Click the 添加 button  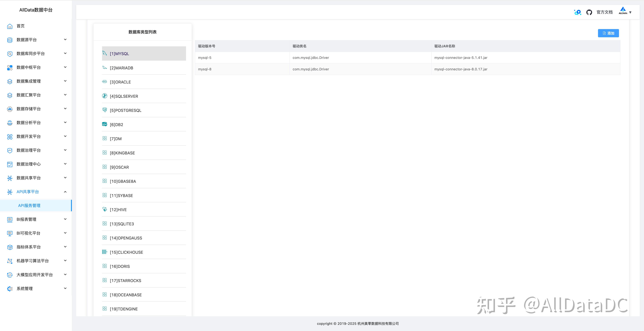click(x=608, y=33)
